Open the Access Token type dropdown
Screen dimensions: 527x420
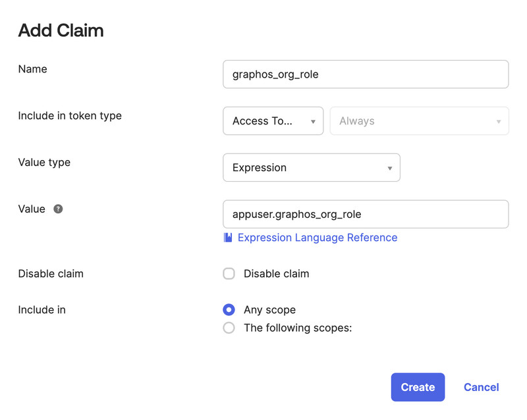[x=273, y=121]
